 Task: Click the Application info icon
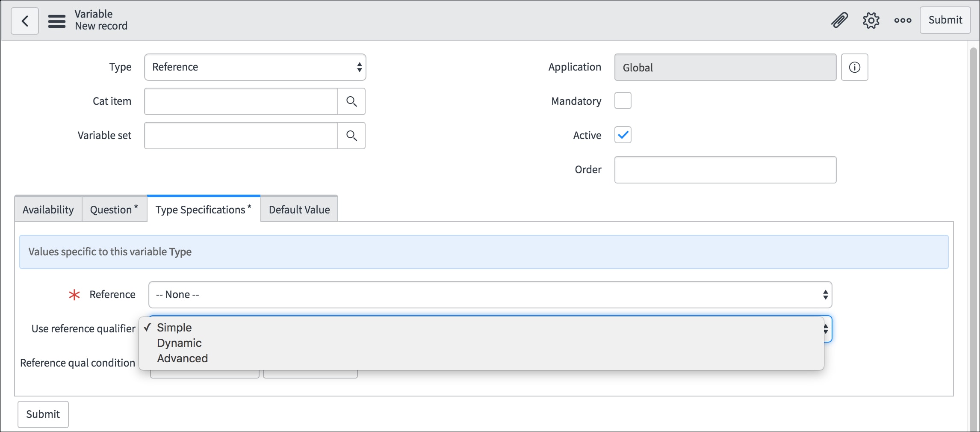(x=854, y=67)
